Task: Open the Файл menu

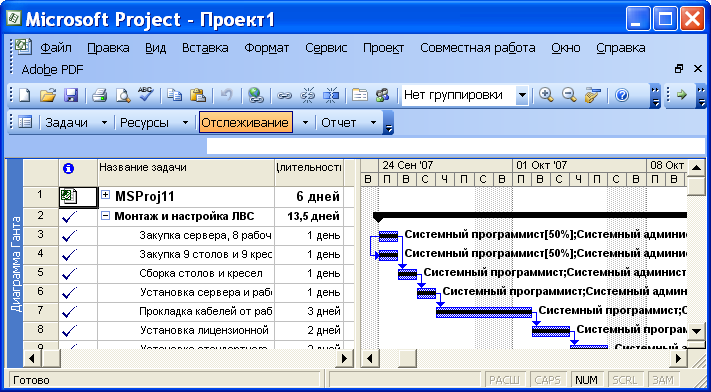Action: point(56,48)
